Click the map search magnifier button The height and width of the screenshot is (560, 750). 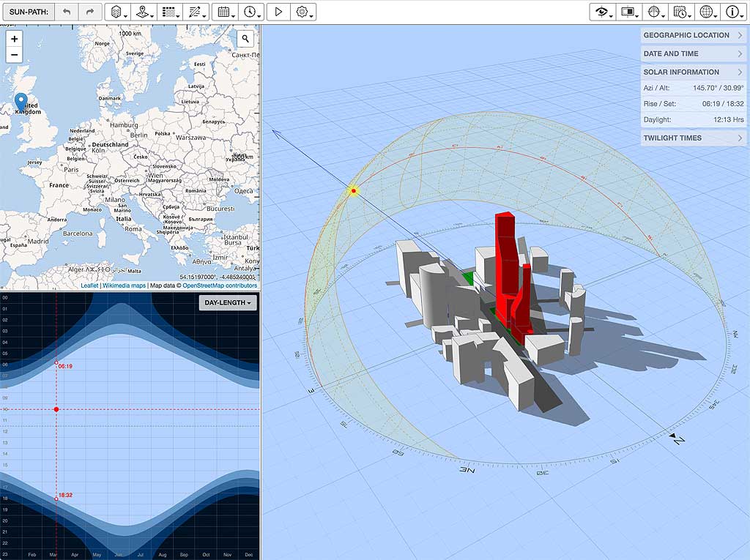[x=246, y=39]
